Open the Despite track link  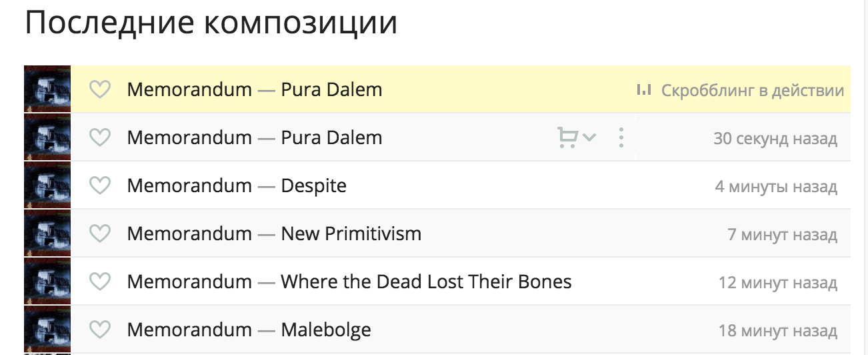[x=314, y=186]
